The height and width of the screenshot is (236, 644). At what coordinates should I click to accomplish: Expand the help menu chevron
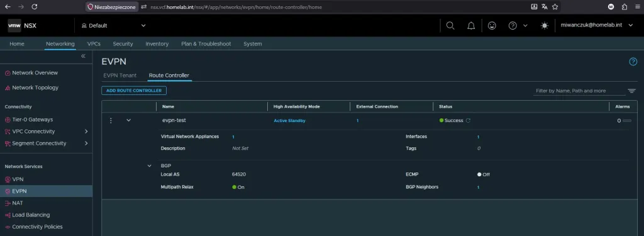[525, 26]
